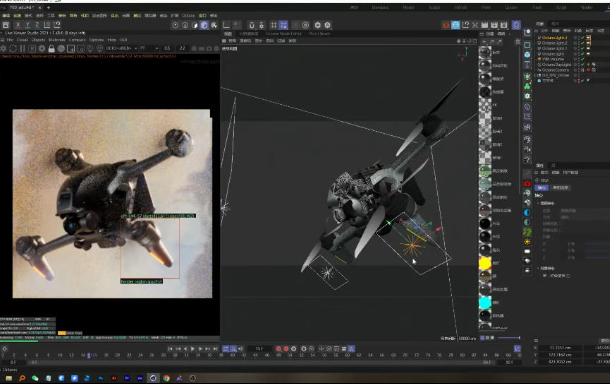Viewport: 610px width, 384px height.
Task: Delete material using trash icon
Action: [518, 42]
